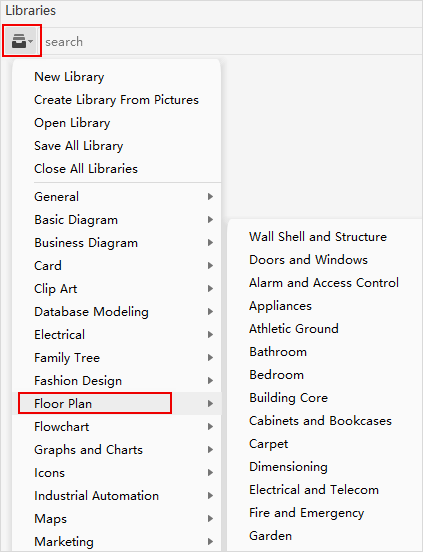Pick Cabinets and Bookcases library
The height and width of the screenshot is (552, 423).
(x=320, y=421)
